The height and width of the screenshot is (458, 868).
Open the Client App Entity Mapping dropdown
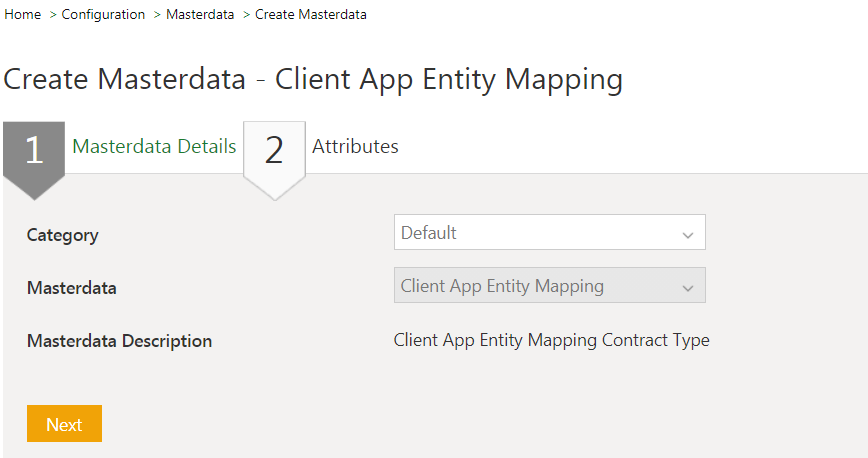coord(540,286)
